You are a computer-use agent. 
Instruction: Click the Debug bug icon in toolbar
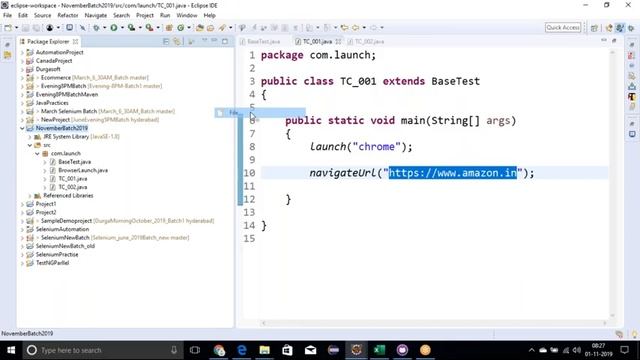point(96,28)
